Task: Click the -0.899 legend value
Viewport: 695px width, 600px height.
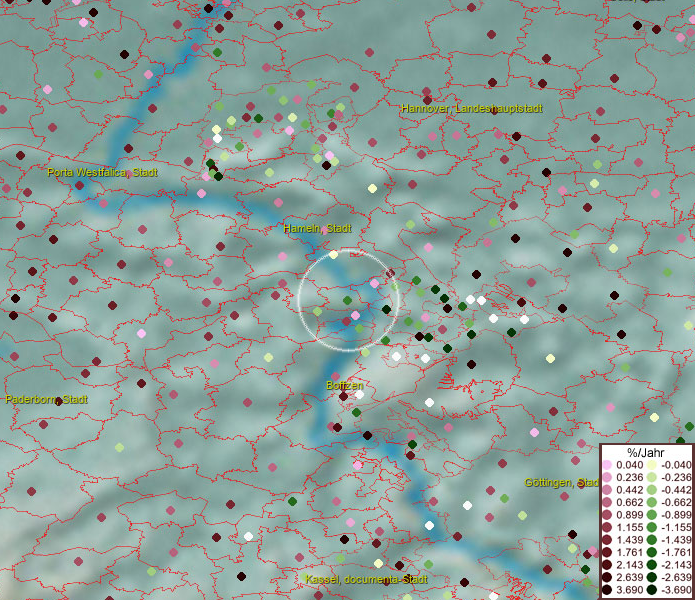Action: 676,515
